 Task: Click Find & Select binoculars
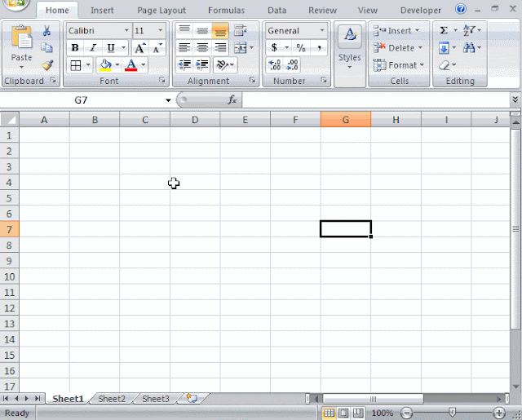click(x=470, y=48)
